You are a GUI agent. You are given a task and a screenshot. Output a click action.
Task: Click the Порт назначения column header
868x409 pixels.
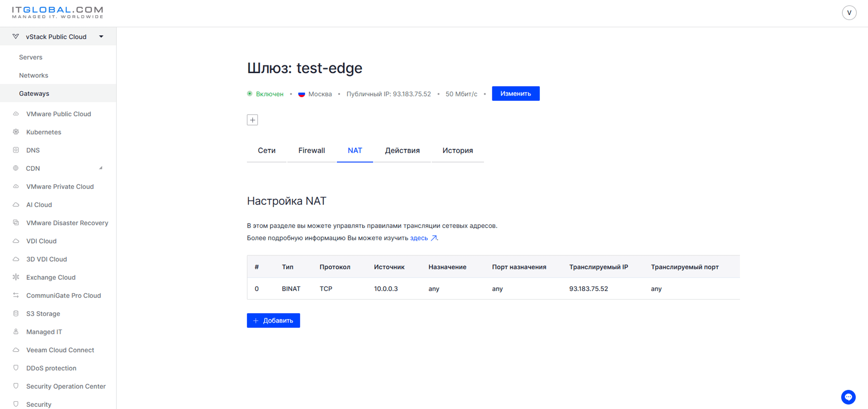519,267
